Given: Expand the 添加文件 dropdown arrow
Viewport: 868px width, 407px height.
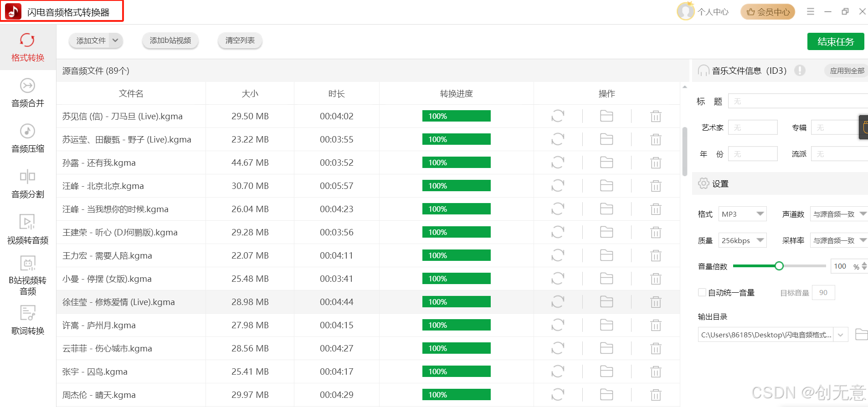Looking at the screenshot, I should point(115,41).
